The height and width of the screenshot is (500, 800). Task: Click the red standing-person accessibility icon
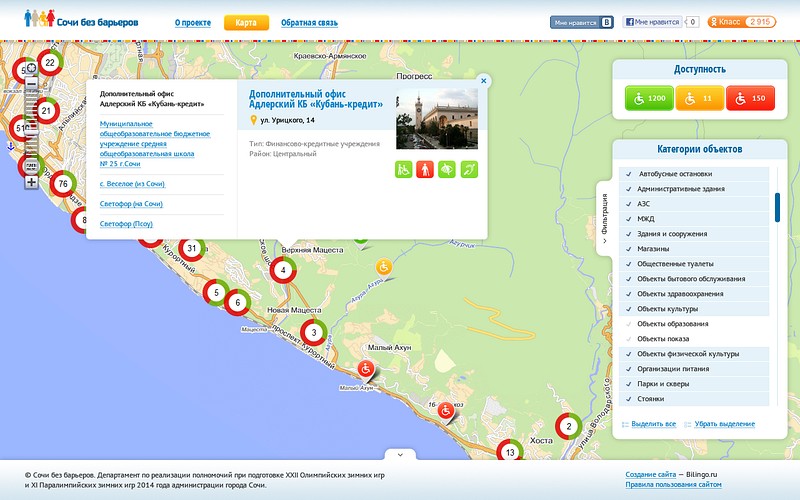[425, 169]
